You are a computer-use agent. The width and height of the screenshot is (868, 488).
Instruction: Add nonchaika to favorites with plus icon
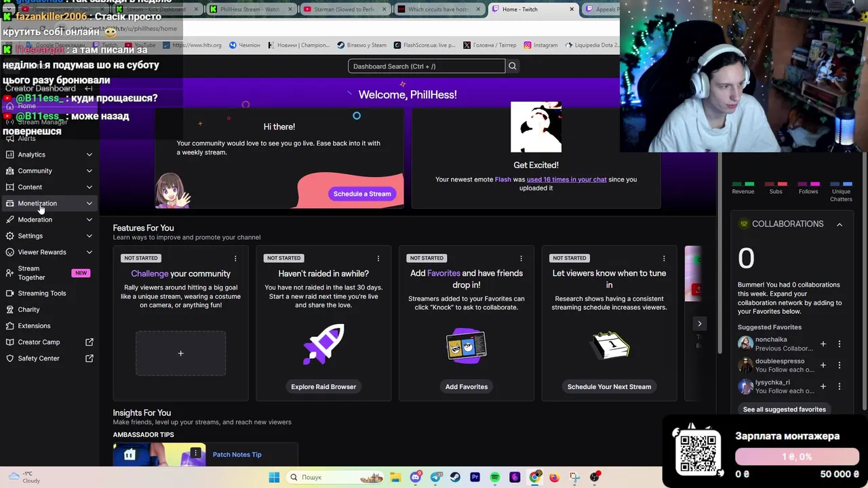tap(823, 344)
